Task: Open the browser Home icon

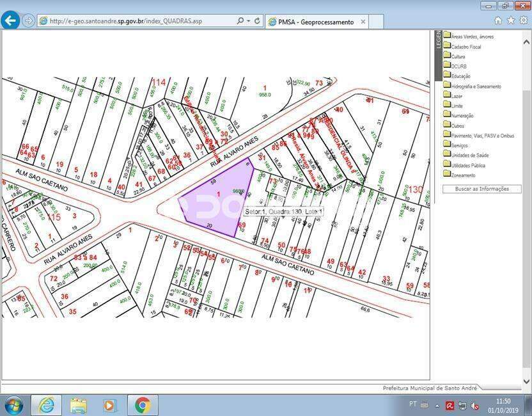Action: pos(497,20)
